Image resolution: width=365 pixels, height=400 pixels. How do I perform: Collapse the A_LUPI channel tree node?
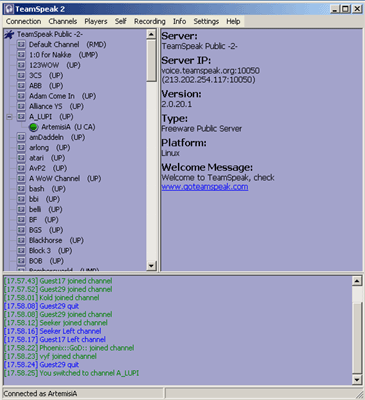[x=10, y=117]
